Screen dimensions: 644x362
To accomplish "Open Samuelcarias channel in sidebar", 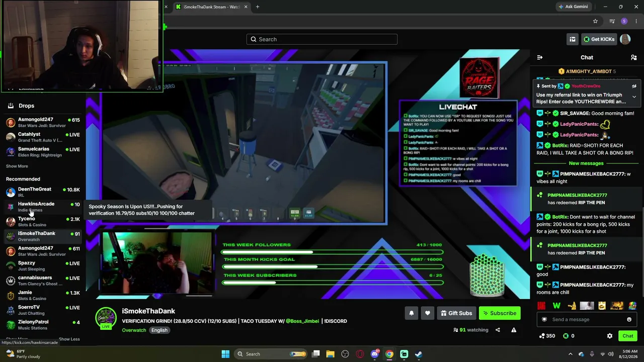I will 43,152.
